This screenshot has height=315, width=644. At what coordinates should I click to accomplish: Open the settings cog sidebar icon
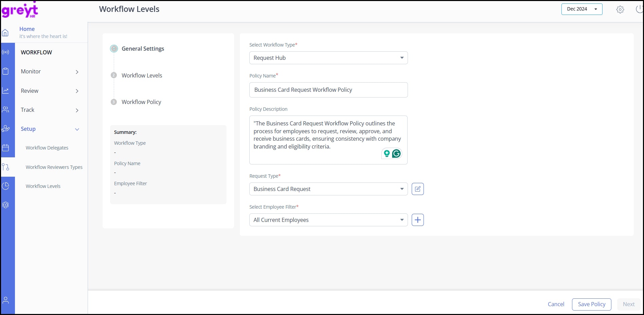click(x=5, y=205)
